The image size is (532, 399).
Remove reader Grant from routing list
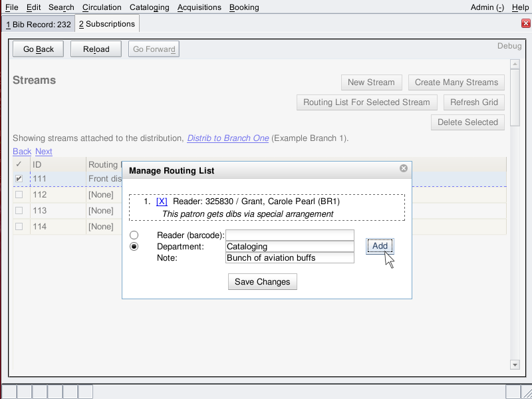point(162,201)
